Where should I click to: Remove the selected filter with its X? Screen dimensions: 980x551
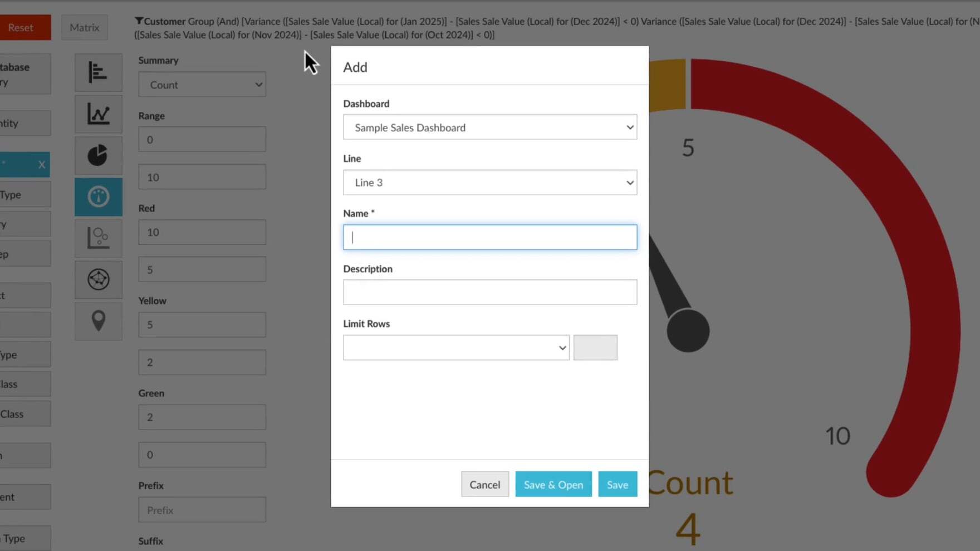point(42,165)
